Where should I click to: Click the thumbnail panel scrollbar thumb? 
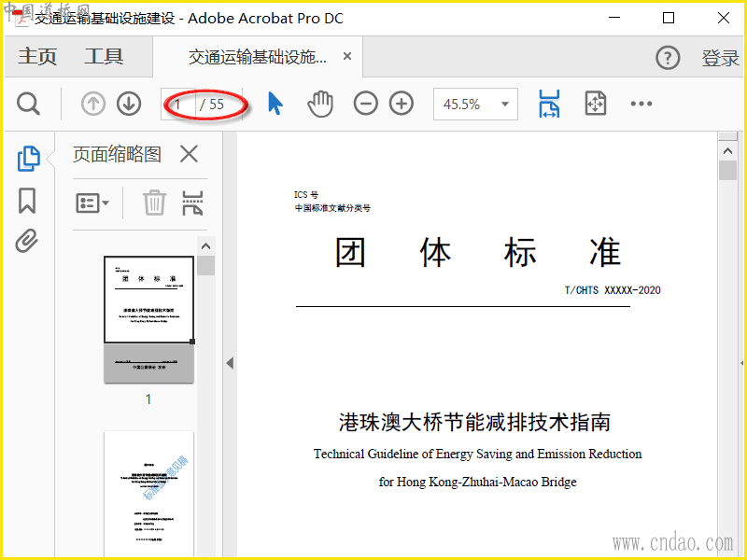pos(205,266)
